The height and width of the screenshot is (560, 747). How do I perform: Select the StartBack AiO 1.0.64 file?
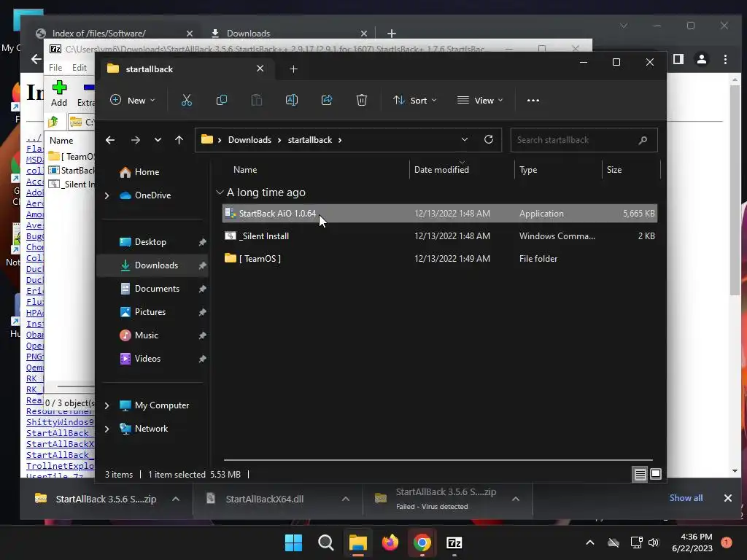click(439, 214)
